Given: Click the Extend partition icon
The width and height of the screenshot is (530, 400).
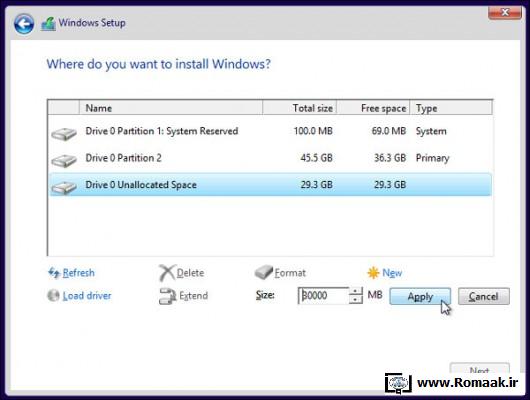Looking at the screenshot, I should click(x=168, y=296).
